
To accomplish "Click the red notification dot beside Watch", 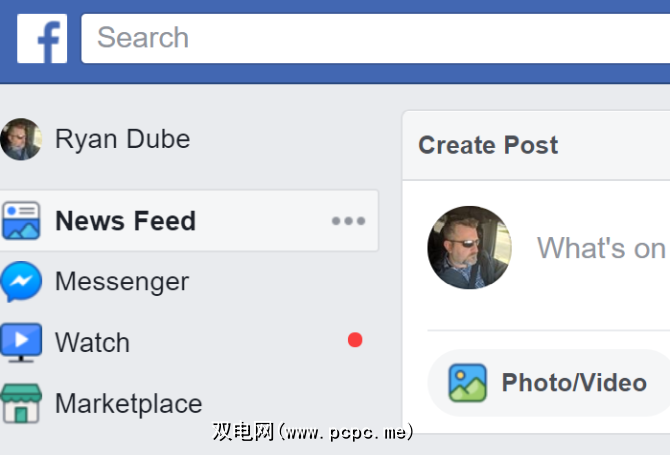I will coord(354,340).
